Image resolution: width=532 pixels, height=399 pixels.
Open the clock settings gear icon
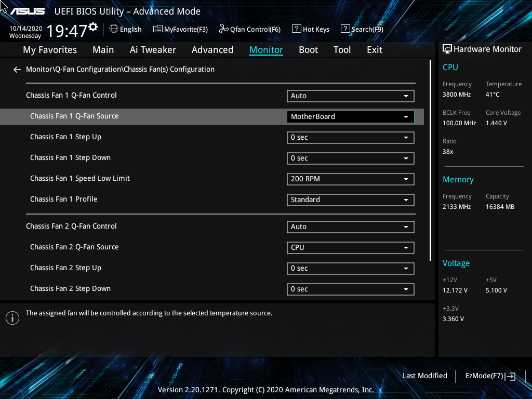pos(93,26)
